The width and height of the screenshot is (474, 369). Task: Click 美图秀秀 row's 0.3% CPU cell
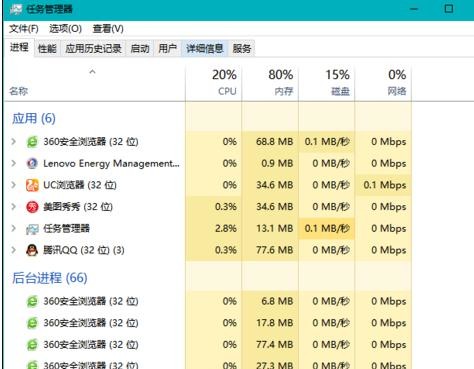click(x=214, y=207)
